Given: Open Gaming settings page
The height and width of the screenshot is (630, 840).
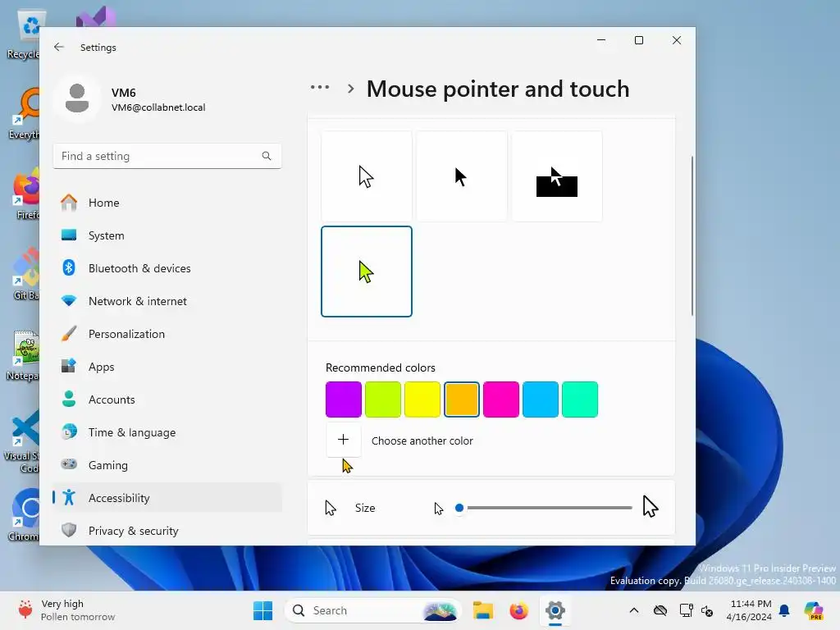Looking at the screenshot, I should [x=167, y=464].
